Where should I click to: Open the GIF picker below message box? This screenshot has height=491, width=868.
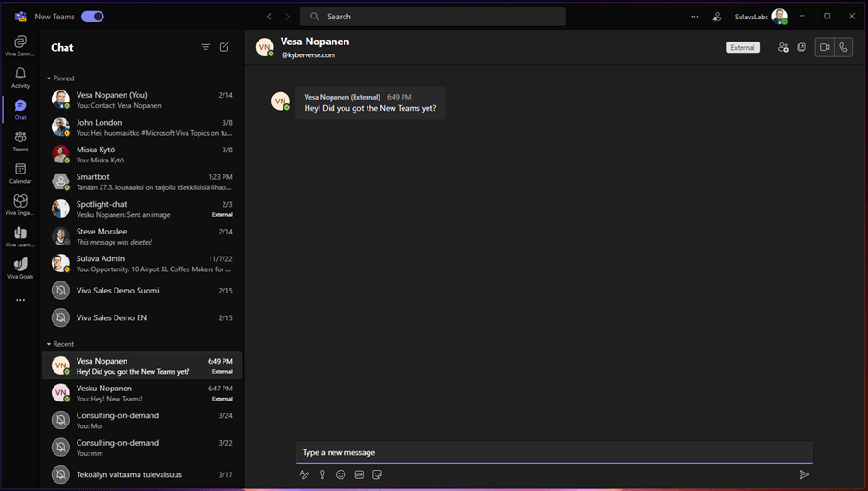[359, 474]
